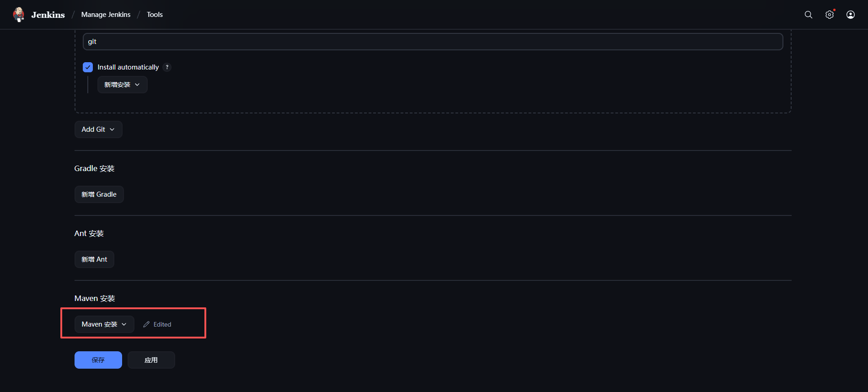Click the 新增 Ant button
Image resolution: width=868 pixels, height=392 pixels.
[x=94, y=259]
